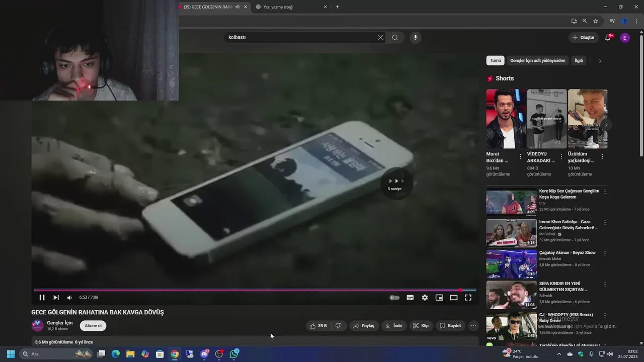Click the Paylaş share button
Viewport: 644px width, 362px height.
364,326
